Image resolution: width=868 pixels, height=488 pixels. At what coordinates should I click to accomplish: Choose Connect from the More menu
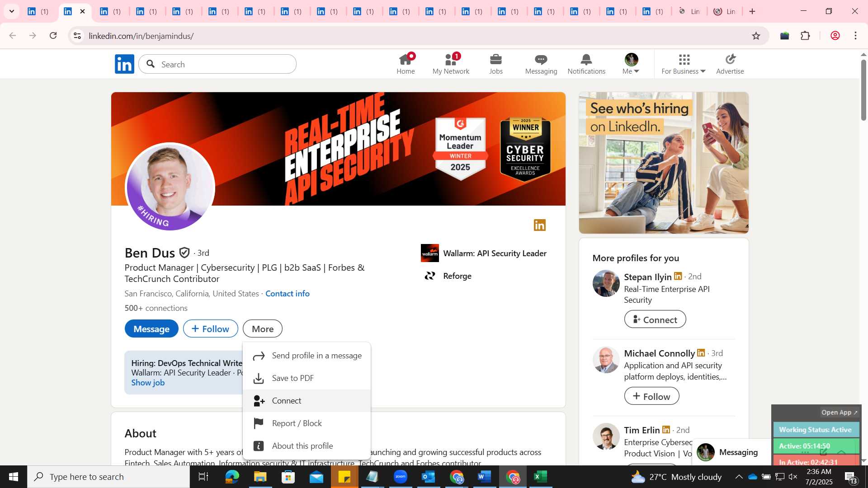click(307, 401)
